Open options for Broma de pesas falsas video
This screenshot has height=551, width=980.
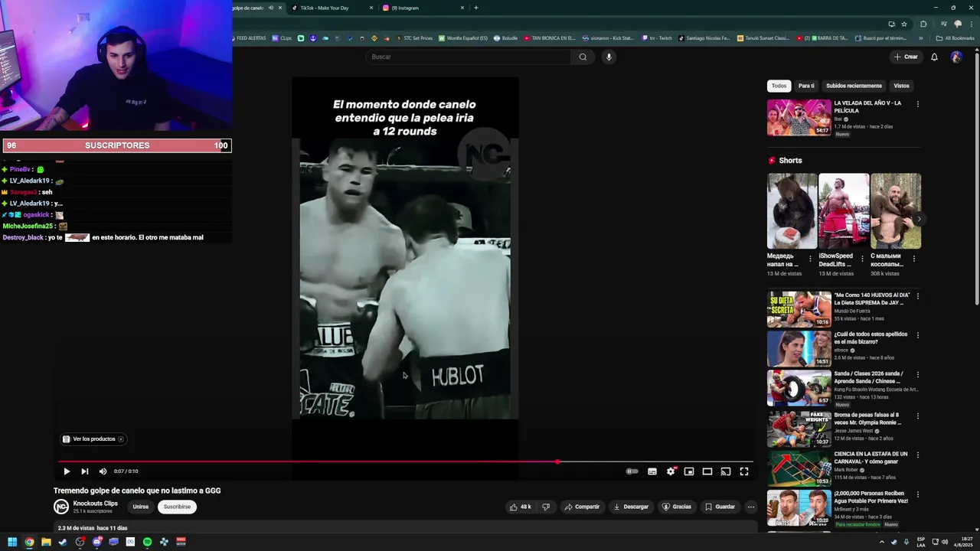click(x=918, y=416)
